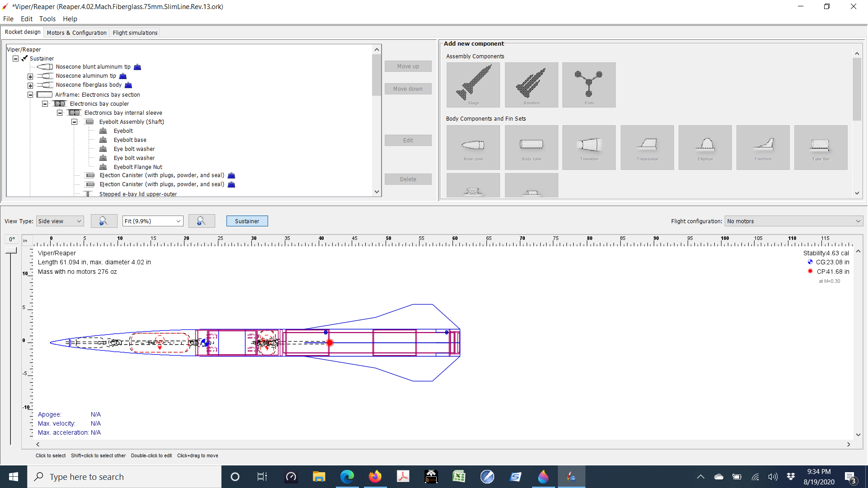Viewport: 868px width, 488px height.
Task: Add a Nose cone component
Action: pyautogui.click(x=473, y=147)
